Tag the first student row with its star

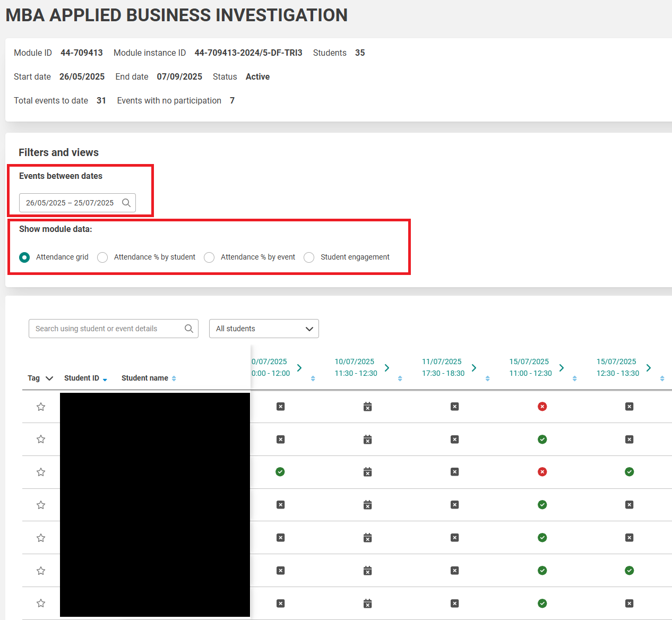click(x=41, y=407)
